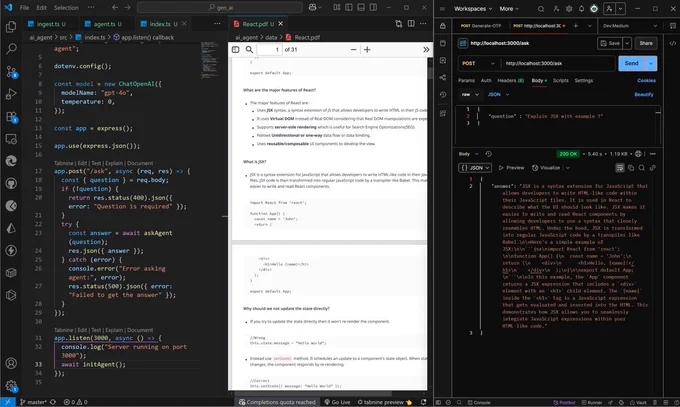Open Postman settings gear icon
The width and height of the screenshot is (680, 407).
(x=569, y=8)
